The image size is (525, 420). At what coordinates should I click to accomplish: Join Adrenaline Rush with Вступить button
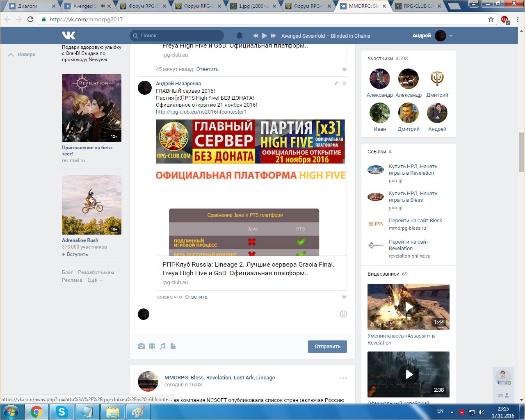[x=75, y=254]
